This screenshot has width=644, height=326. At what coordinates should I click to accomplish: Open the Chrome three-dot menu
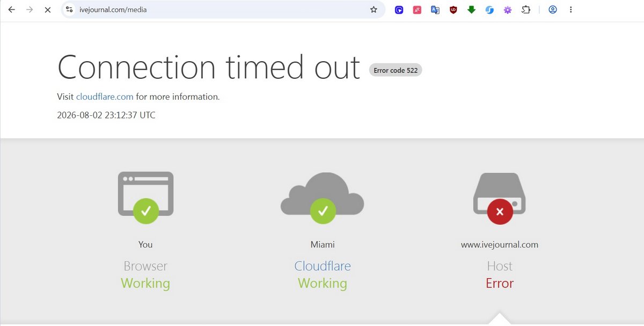(571, 10)
